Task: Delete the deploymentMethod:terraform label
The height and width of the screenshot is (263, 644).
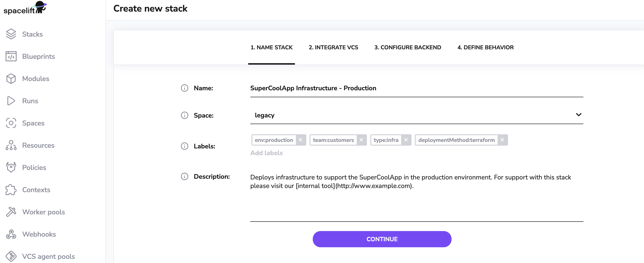Action: pyautogui.click(x=502, y=140)
